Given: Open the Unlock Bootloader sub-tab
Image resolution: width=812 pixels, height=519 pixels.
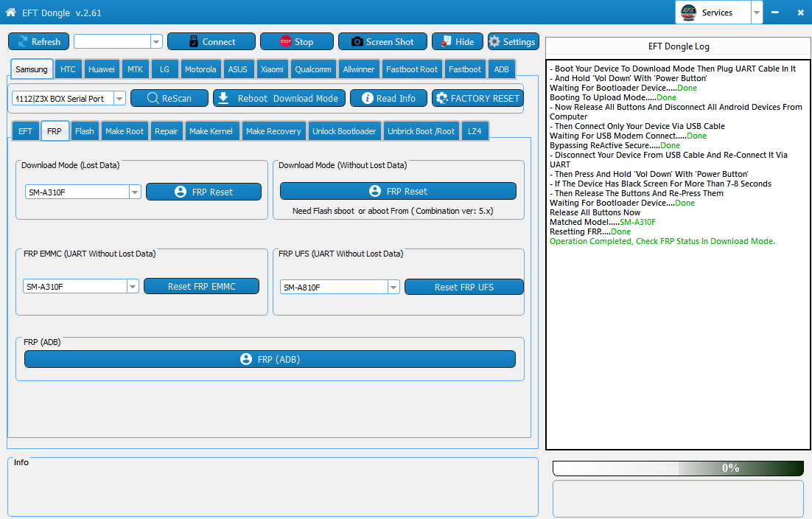Looking at the screenshot, I should coord(344,131).
